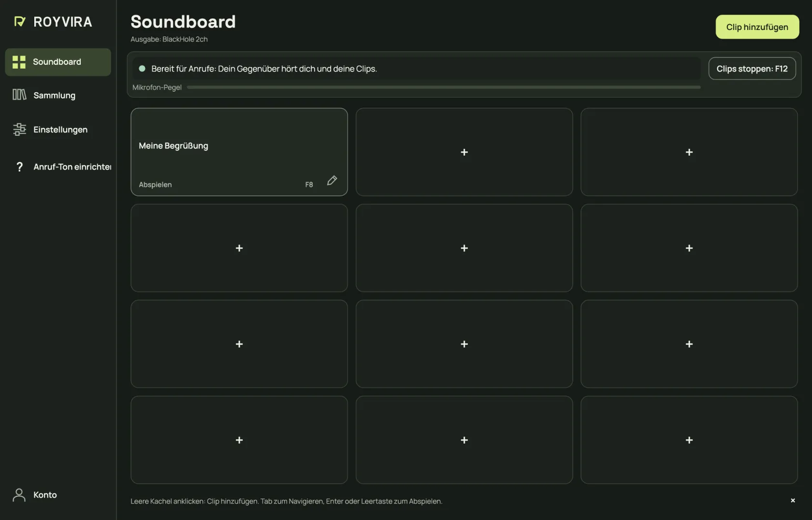
Task: Open Einstellungen from the sidebar
Action: (58, 130)
